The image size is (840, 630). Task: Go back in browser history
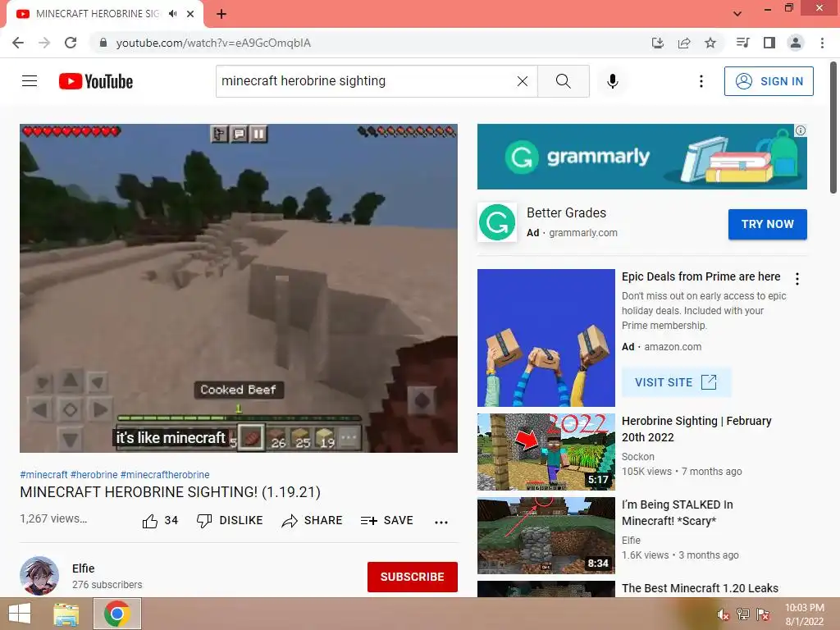[x=18, y=43]
